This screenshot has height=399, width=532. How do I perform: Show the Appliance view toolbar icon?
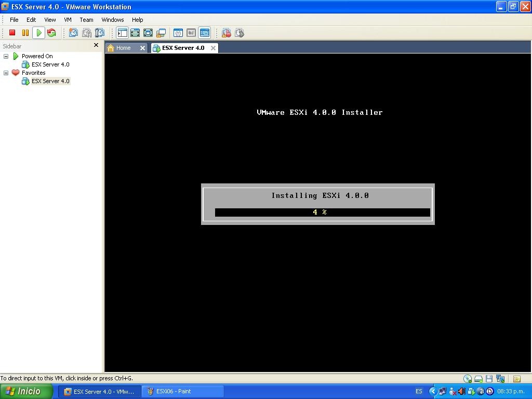coord(191,33)
